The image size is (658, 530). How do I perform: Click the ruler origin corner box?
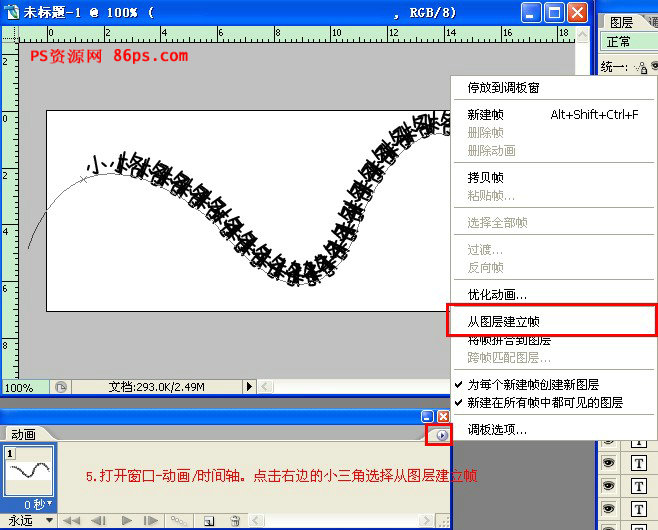(x=10, y=34)
